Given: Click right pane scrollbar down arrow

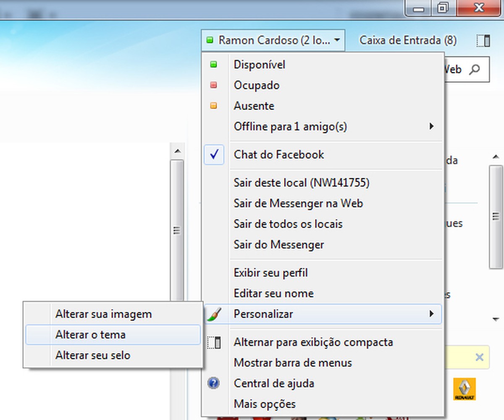Looking at the screenshot, I should pyautogui.click(x=496, y=319).
